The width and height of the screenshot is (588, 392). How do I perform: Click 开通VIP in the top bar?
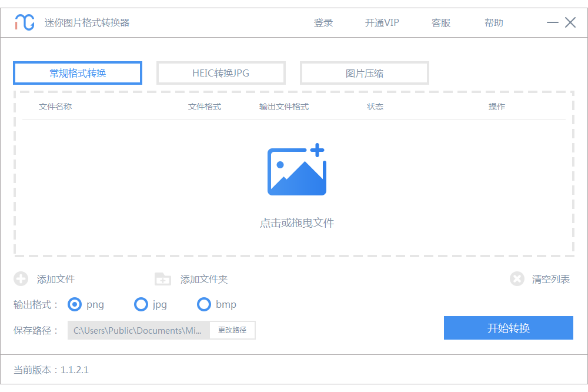(382, 23)
